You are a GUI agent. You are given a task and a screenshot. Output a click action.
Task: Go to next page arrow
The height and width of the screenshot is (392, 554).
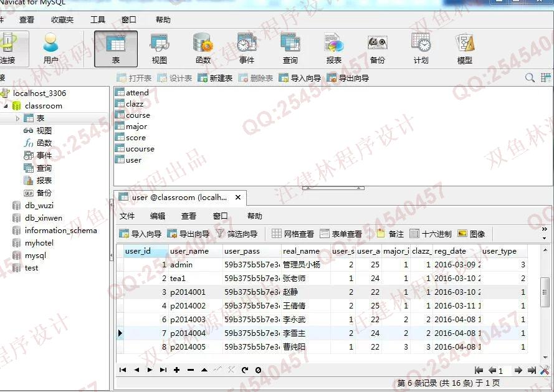click(518, 370)
